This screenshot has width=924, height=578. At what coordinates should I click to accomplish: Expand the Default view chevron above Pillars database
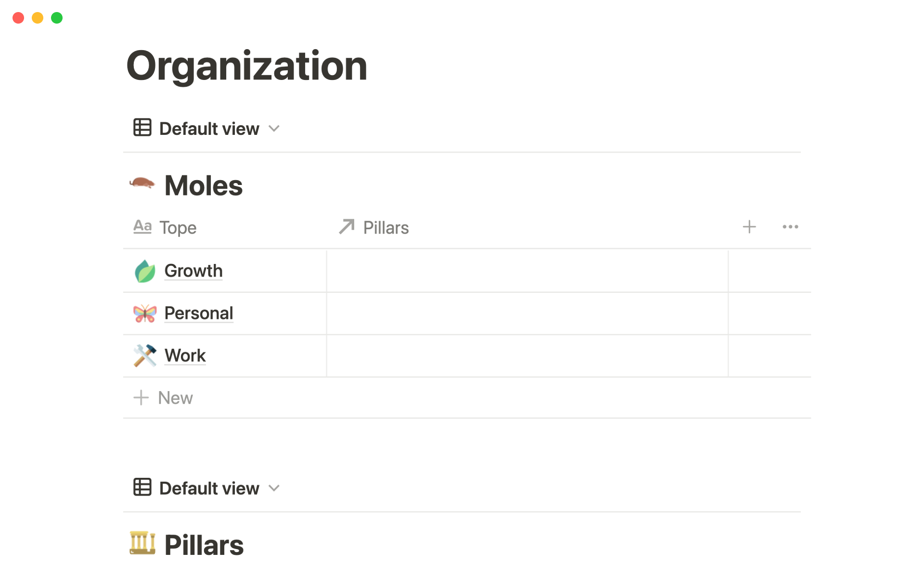coord(274,488)
